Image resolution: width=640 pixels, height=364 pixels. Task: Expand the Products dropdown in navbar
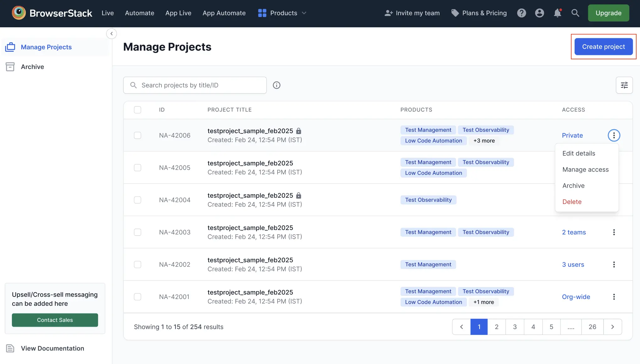pyautogui.click(x=282, y=13)
